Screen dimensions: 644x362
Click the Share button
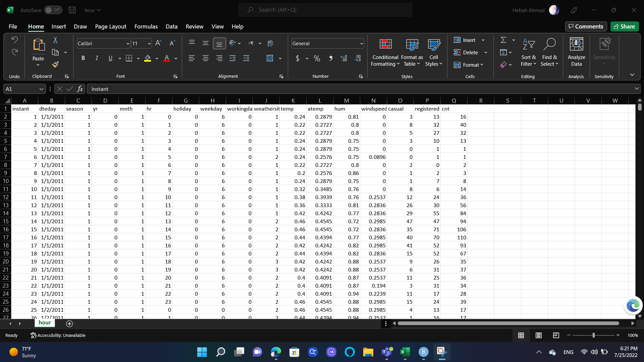624,26
